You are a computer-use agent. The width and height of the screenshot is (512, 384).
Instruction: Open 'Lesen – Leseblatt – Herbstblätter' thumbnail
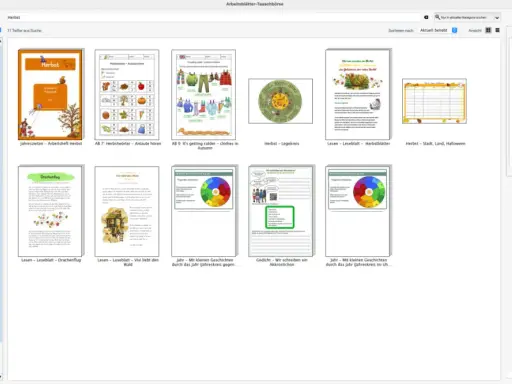coord(358,94)
